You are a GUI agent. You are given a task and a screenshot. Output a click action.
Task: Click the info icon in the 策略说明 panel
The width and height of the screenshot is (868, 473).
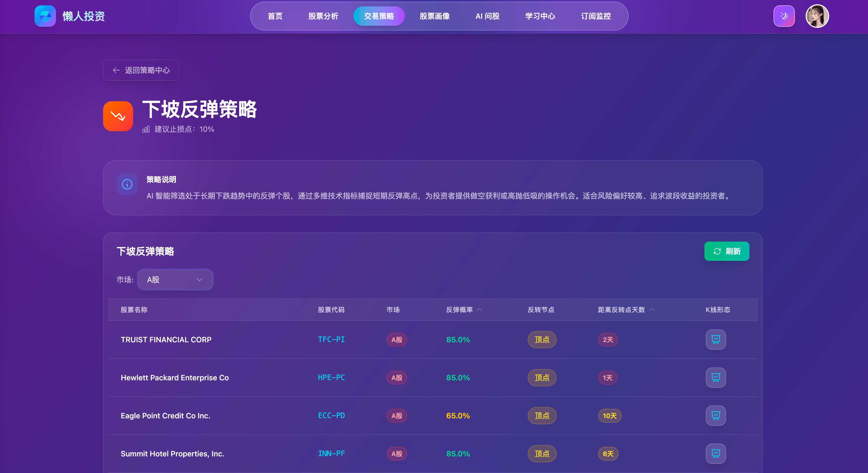(x=127, y=185)
